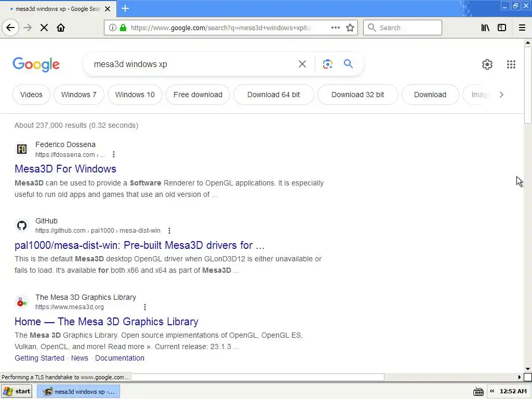Follow the Documentation sublink
The image size is (532, 399).
(119, 358)
